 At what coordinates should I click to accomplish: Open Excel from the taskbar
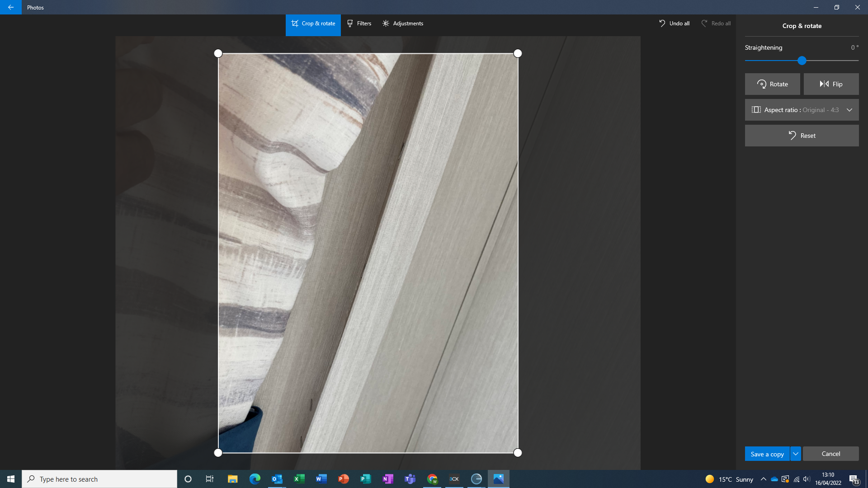299,479
